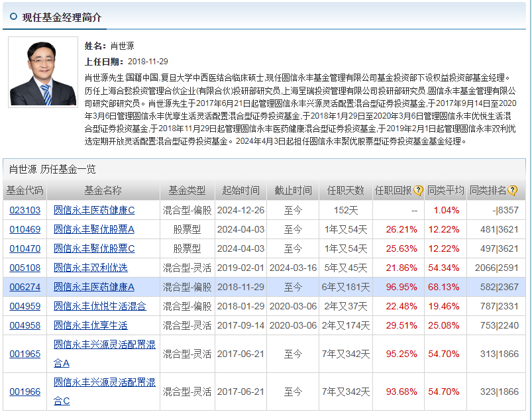
Task: Open fund code 010469 link
Action: click(x=25, y=230)
